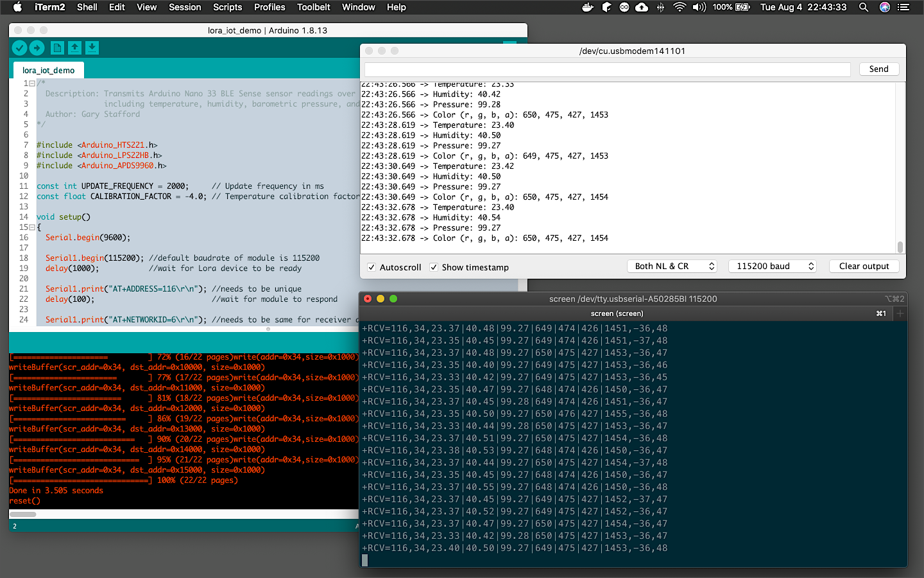Collapse the comment block fold on line 1
Screen dimensions: 924x578
32,83
